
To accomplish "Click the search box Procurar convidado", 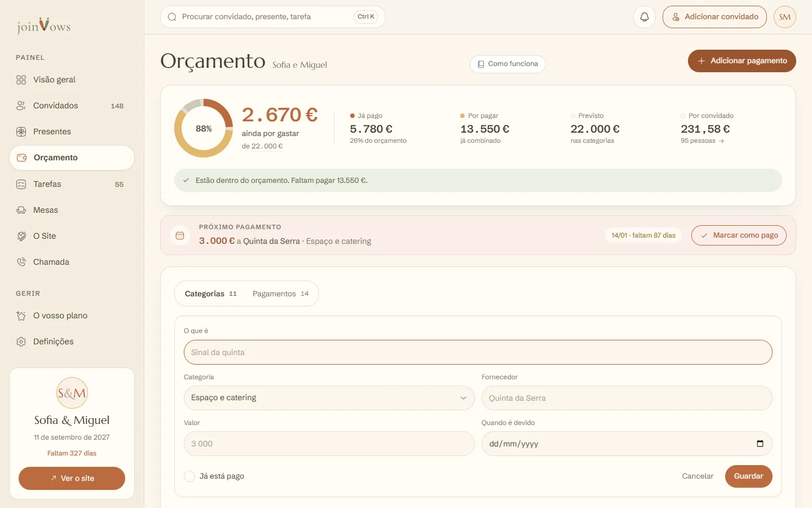I will pyautogui.click(x=273, y=17).
